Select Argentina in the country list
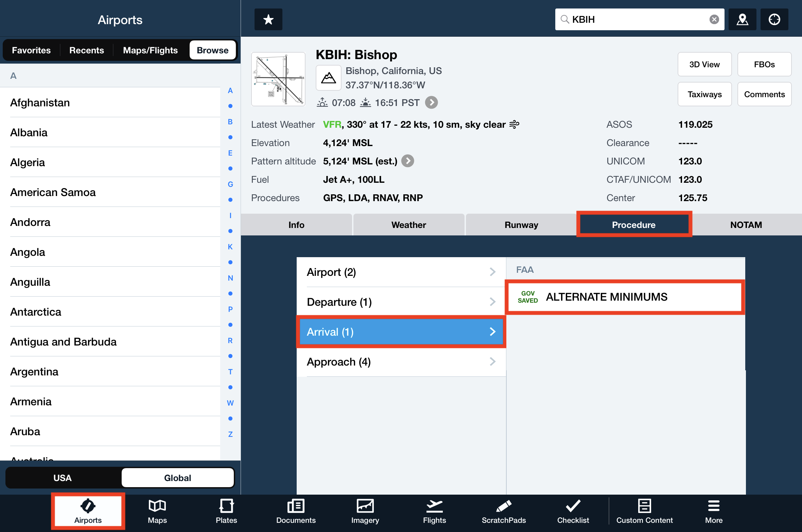802x532 pixels. point(110,372)
